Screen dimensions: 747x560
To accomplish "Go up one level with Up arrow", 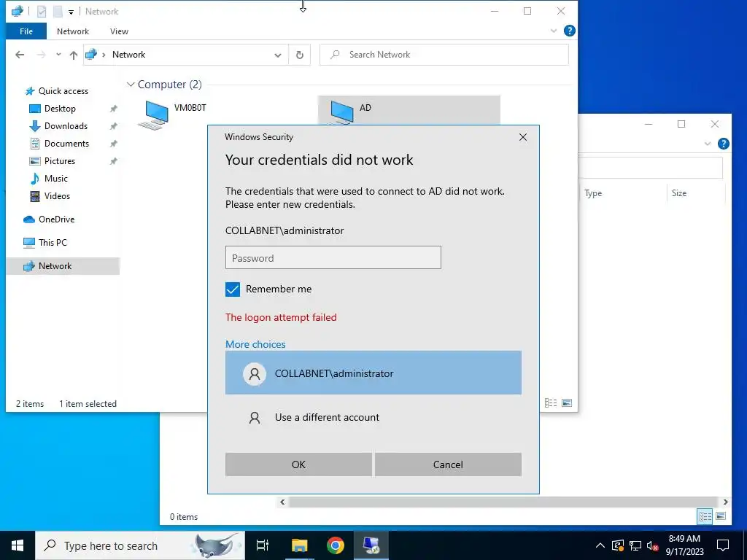I will click(x=74, y=55).
